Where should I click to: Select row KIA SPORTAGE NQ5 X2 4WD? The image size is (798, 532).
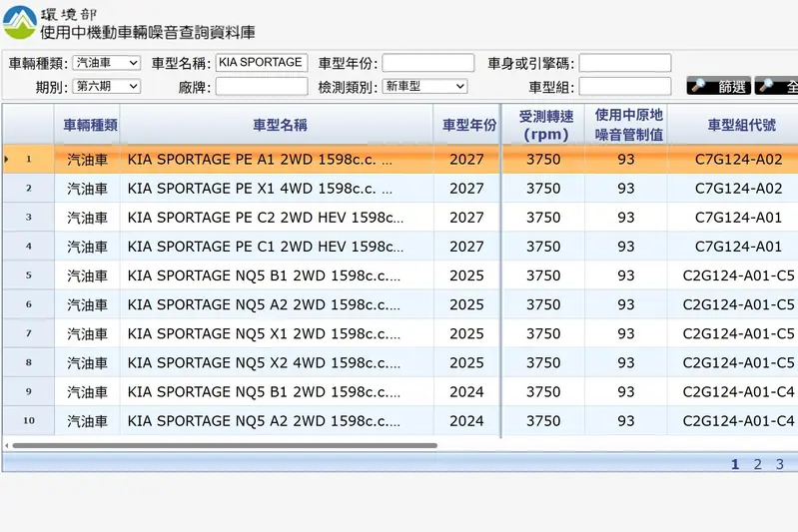[400, 362]
